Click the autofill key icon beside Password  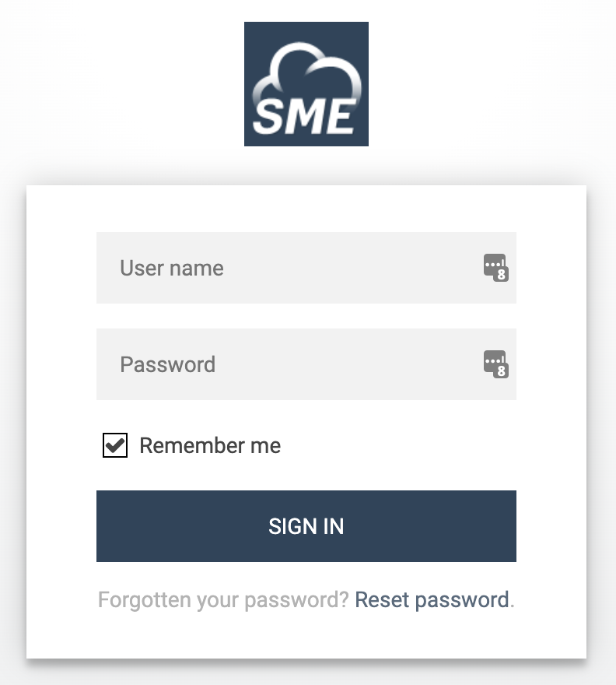[x=495, y=364]
